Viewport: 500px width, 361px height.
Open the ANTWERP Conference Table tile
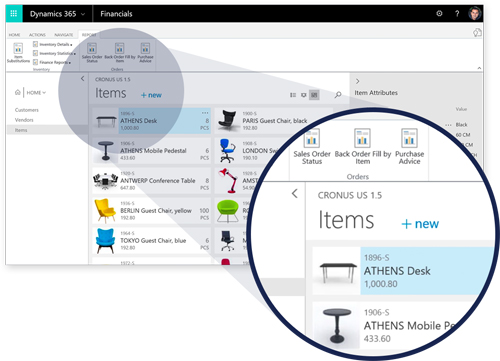[151, 181]
